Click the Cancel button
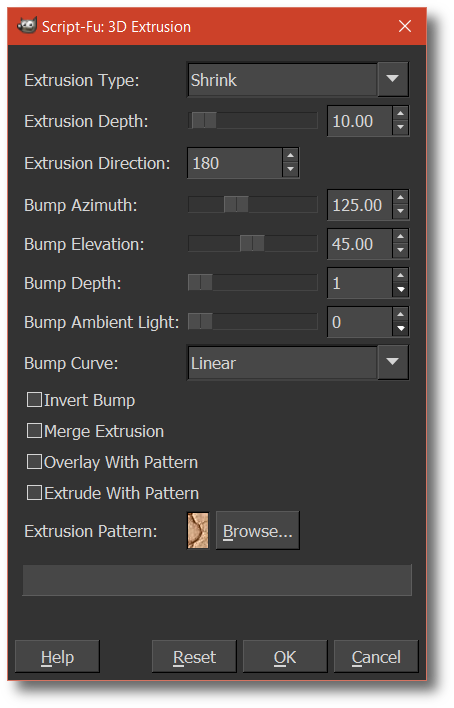 click(376, 657)
